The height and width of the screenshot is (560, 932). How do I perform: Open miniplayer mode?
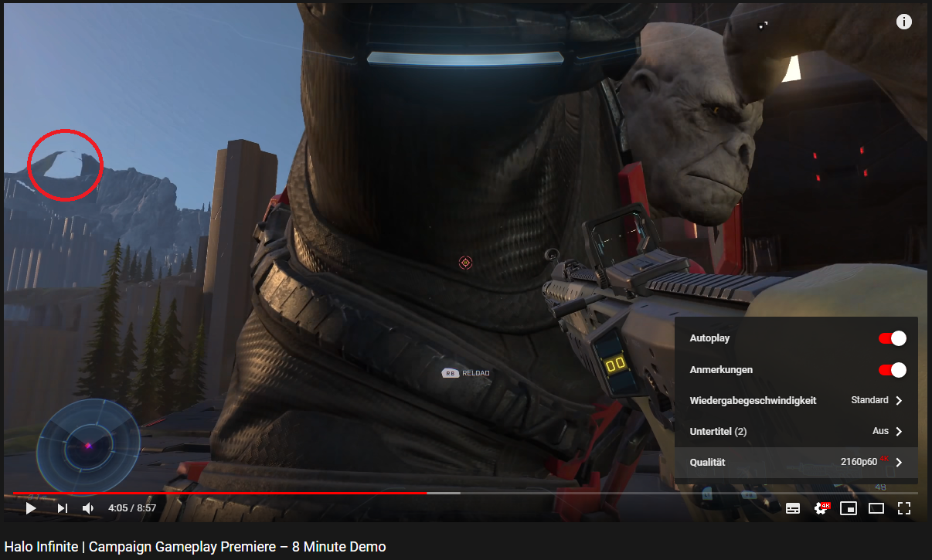click(849, 508)
